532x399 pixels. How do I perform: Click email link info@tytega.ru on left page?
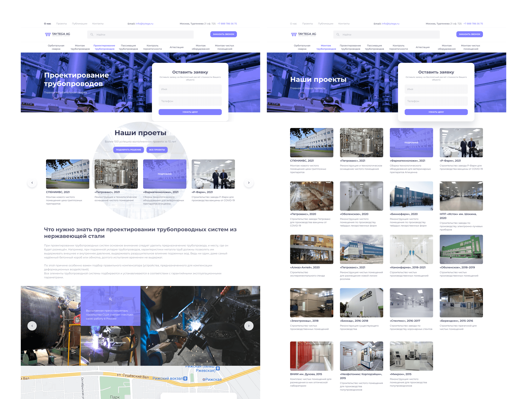point(144,24)
